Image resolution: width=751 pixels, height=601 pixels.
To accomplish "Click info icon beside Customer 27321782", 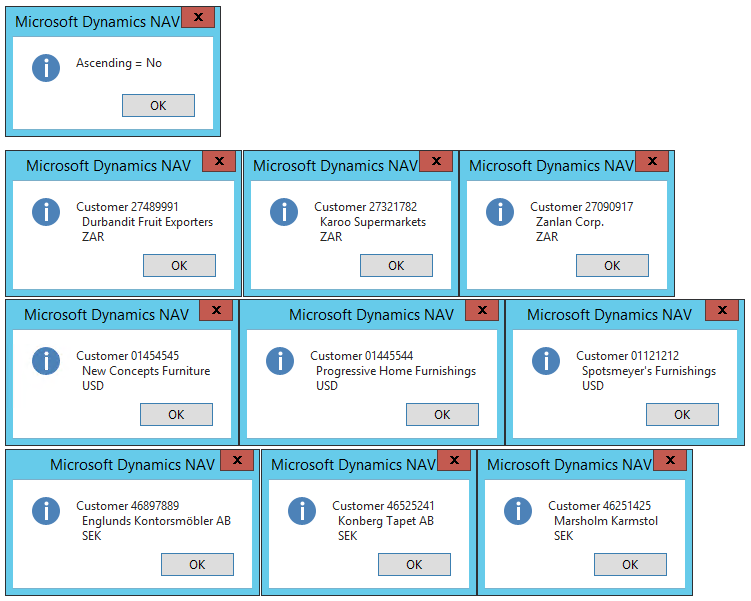I will pyautogui.click(x=284, y=212).
